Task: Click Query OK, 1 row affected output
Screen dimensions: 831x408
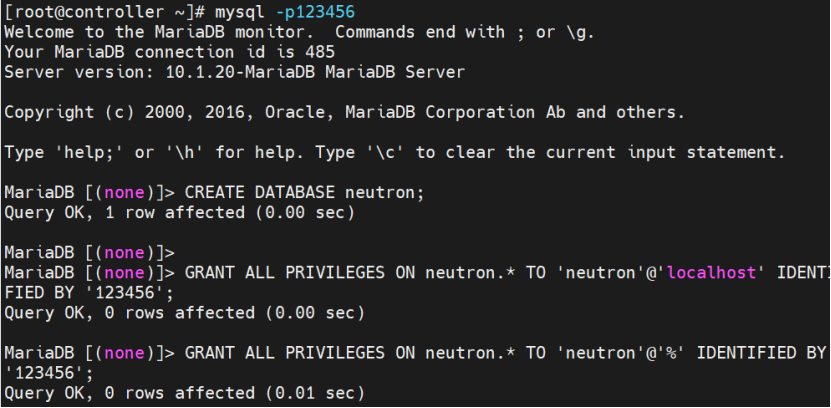Action: point(179,213)
